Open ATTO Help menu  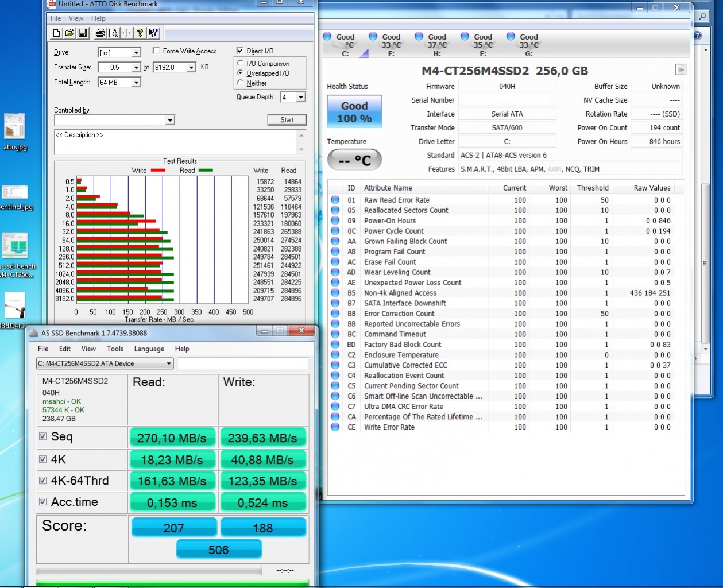(x=98, y=18)
